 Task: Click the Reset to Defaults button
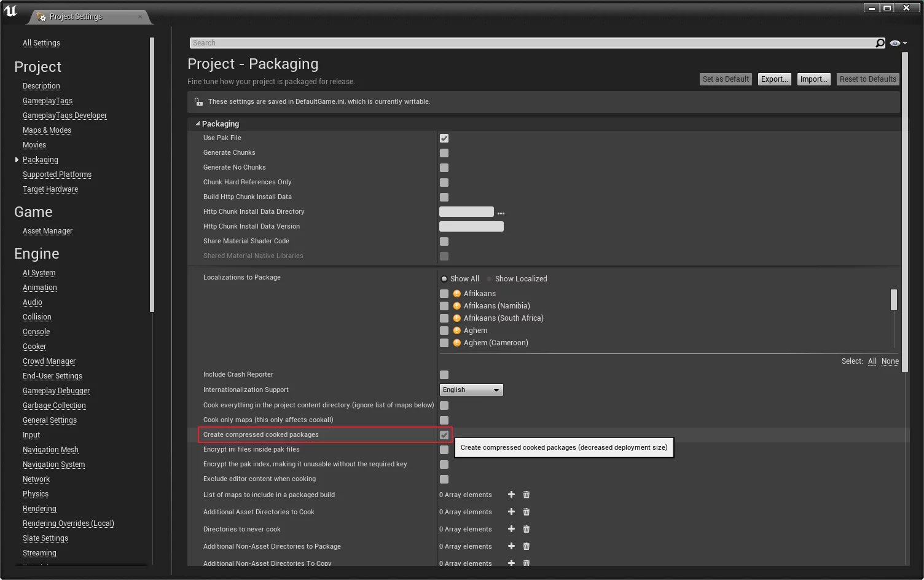[867, 79]
